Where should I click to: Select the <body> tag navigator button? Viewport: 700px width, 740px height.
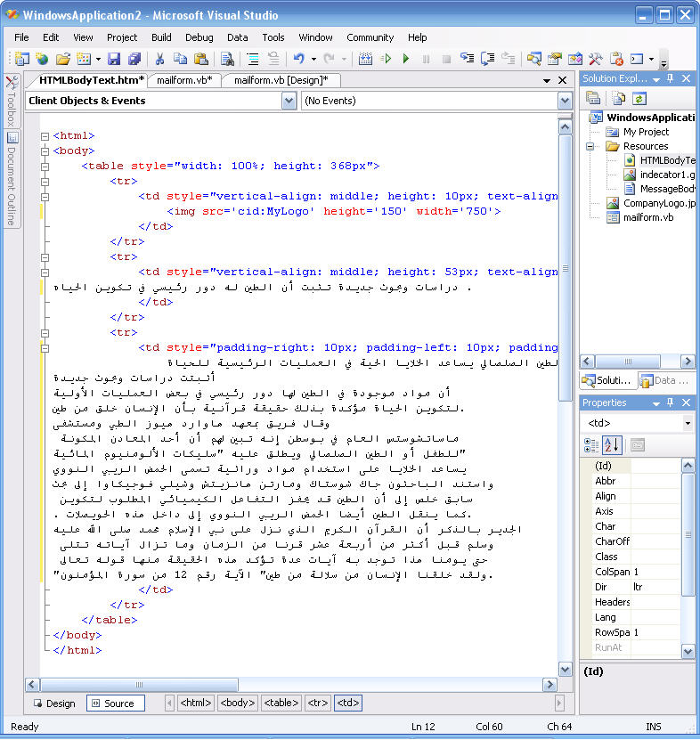pyautogui.click(x=238, y=703)
